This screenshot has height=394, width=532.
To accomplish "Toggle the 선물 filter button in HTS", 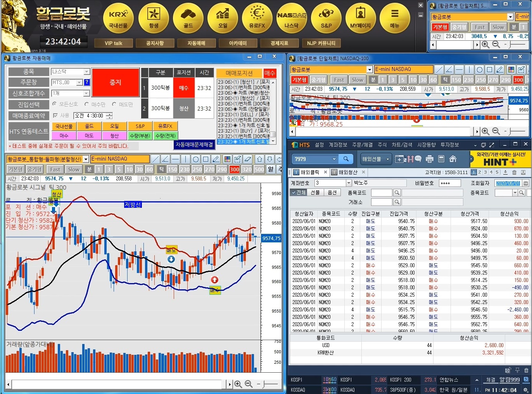I will pyautogui.click(x=315, y=193).
